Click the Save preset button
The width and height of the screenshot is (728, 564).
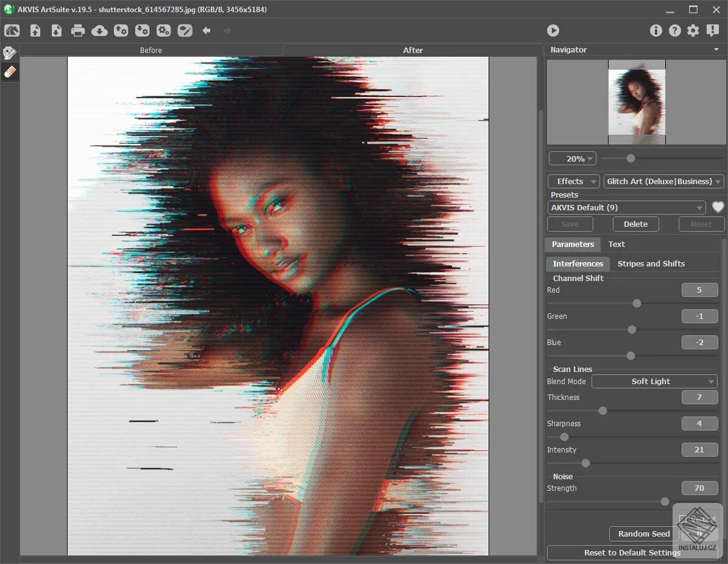click(x=570, y=224)
